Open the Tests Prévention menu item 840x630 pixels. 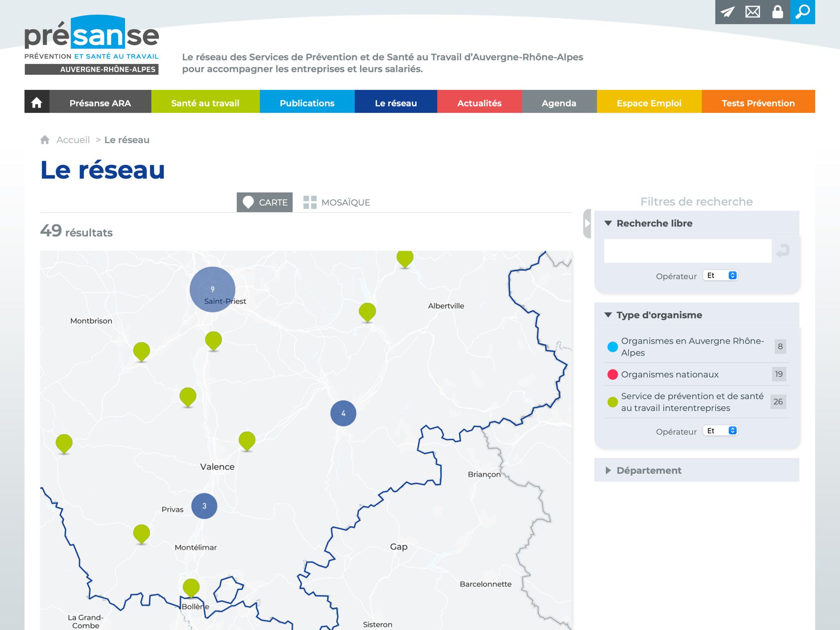coord(758,103)
